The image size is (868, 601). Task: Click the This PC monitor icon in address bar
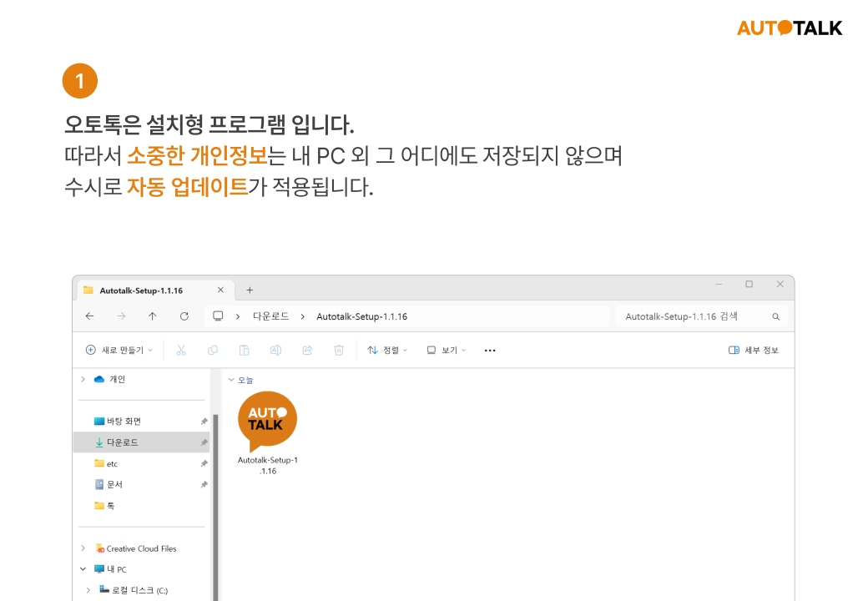(x=218, y=316)
